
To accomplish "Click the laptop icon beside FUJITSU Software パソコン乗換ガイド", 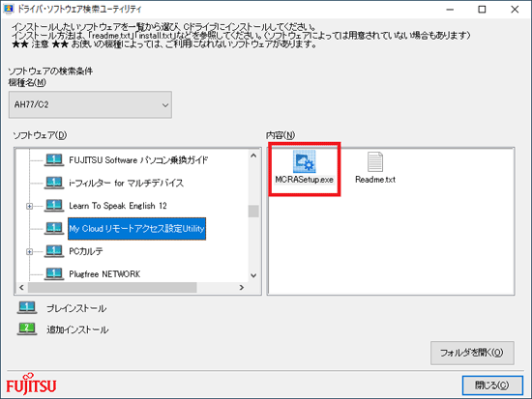I will click(x=54, y=160).
